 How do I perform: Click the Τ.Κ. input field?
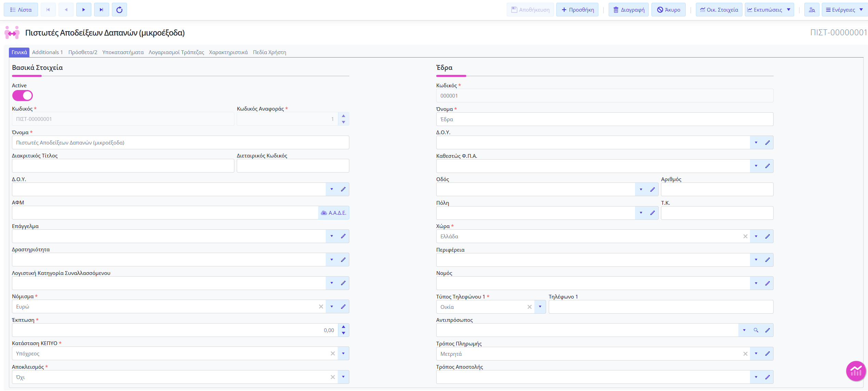click(x=717, y=213)
